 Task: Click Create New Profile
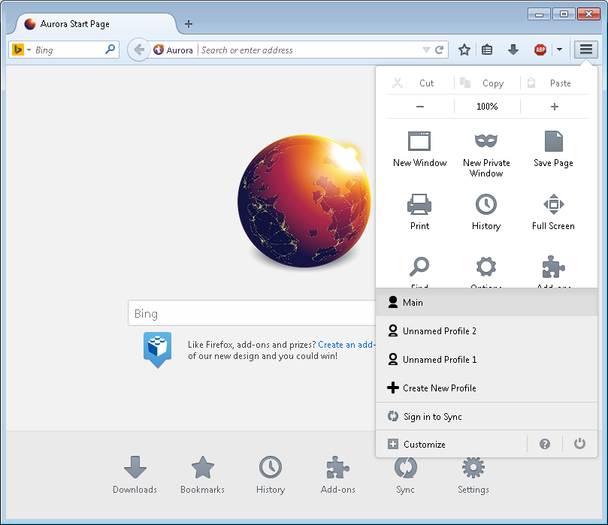click(486, 388)
